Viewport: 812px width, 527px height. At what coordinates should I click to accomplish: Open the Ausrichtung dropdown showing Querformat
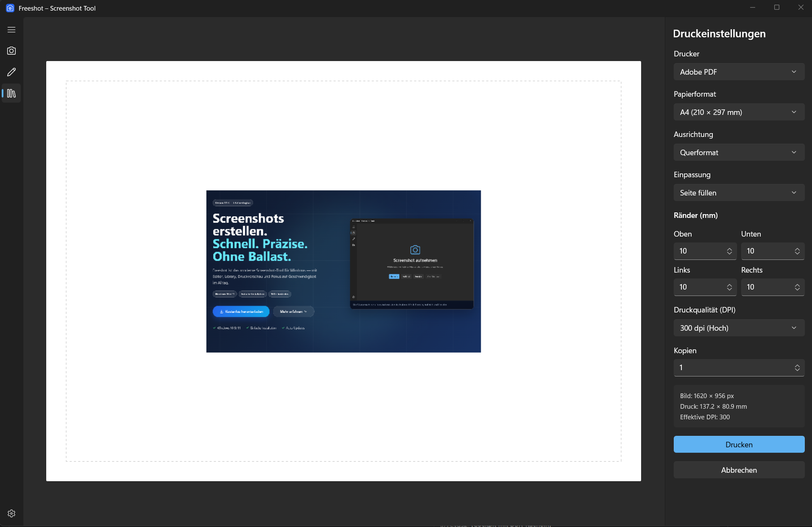[739, 152]
